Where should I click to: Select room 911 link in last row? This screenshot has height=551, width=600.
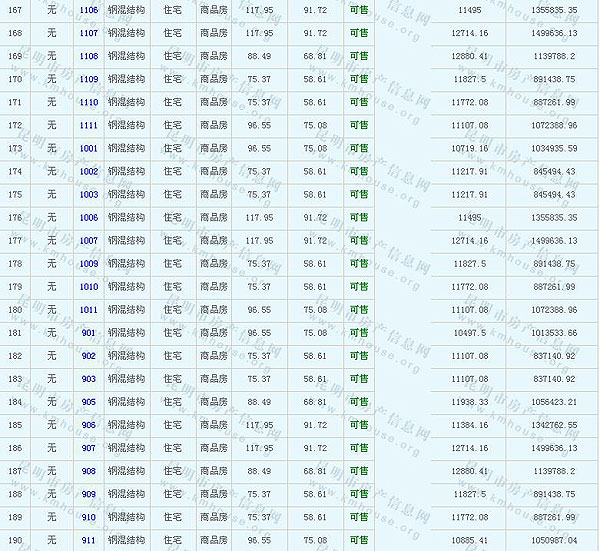(x=89, y=540)
